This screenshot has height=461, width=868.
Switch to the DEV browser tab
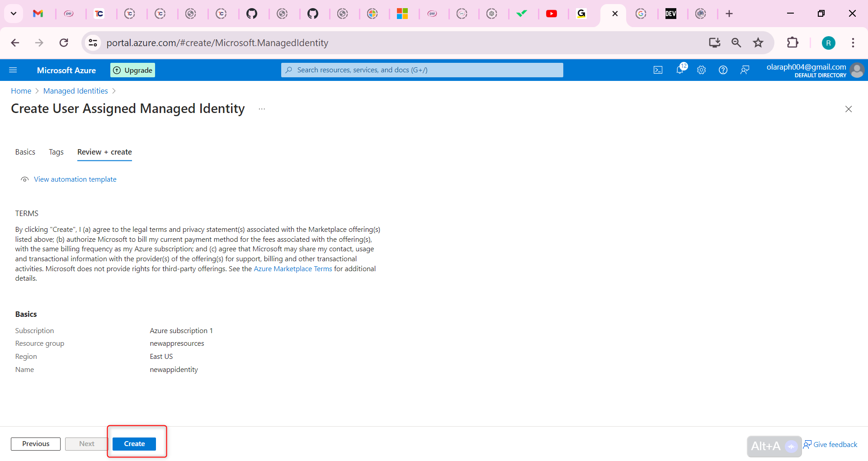tap(671, 14)
